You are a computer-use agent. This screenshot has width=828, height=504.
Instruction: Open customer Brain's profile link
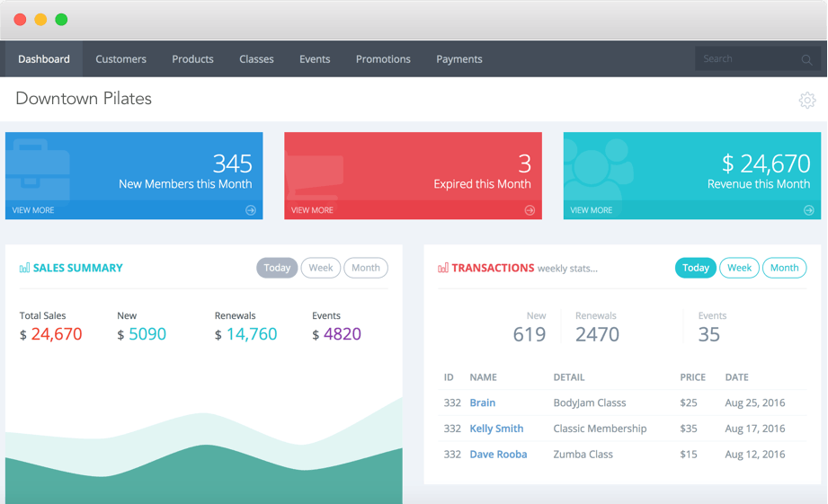click(x=482, y=402)
